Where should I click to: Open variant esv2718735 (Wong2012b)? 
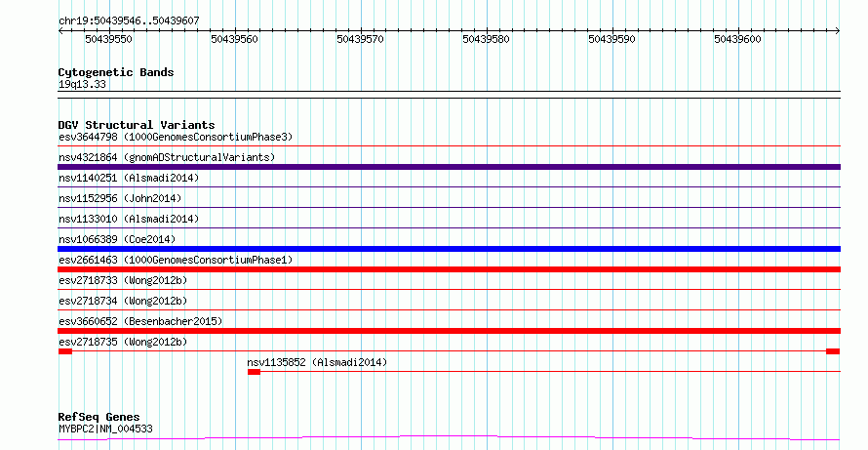tap(123, 342)
